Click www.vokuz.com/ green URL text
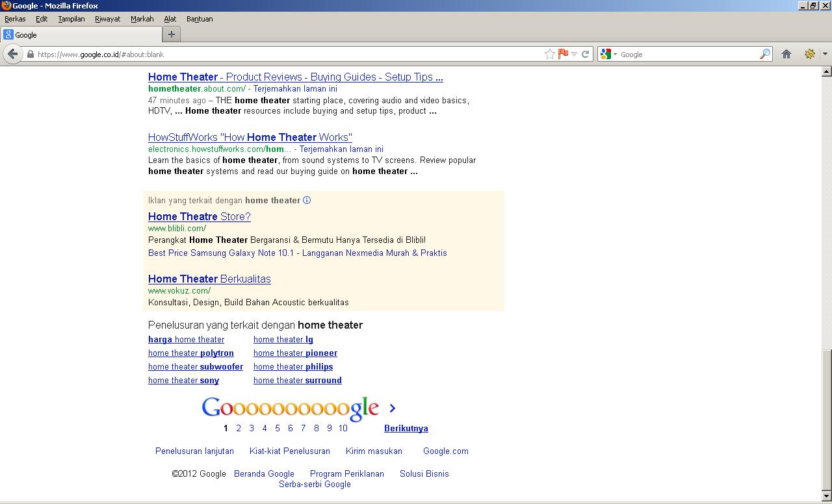832x504 pixels. coord(179,291)
